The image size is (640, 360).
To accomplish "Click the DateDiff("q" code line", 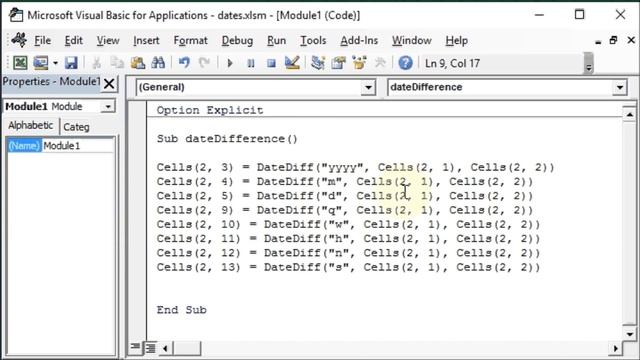I will coord(345,210).
